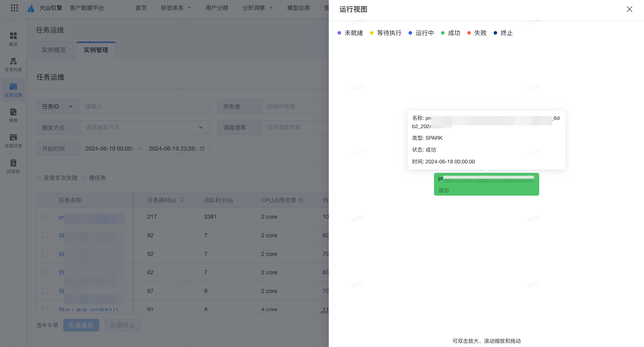Click the green 成功 task node
Image resolution: width=644 pixels, height=347 pixels.
[x=486, y=184]
